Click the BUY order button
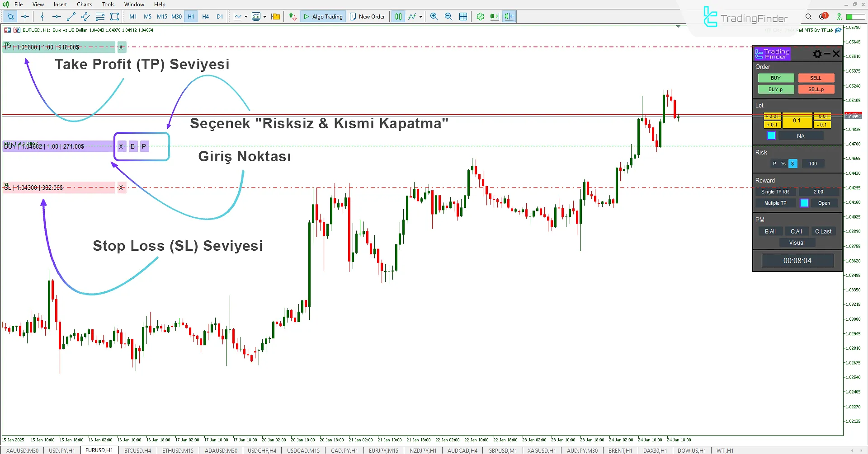This screenshot has width=868, height=454. point(776,78)
